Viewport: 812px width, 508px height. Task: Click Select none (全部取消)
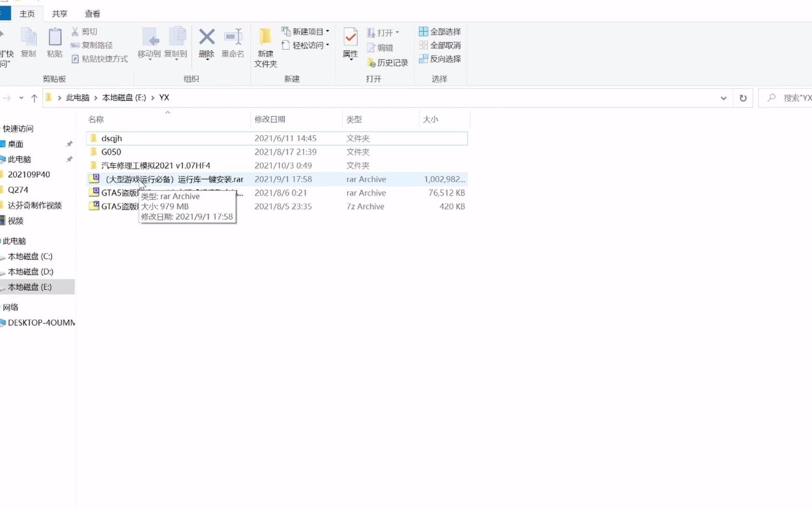tap(440, 45)
